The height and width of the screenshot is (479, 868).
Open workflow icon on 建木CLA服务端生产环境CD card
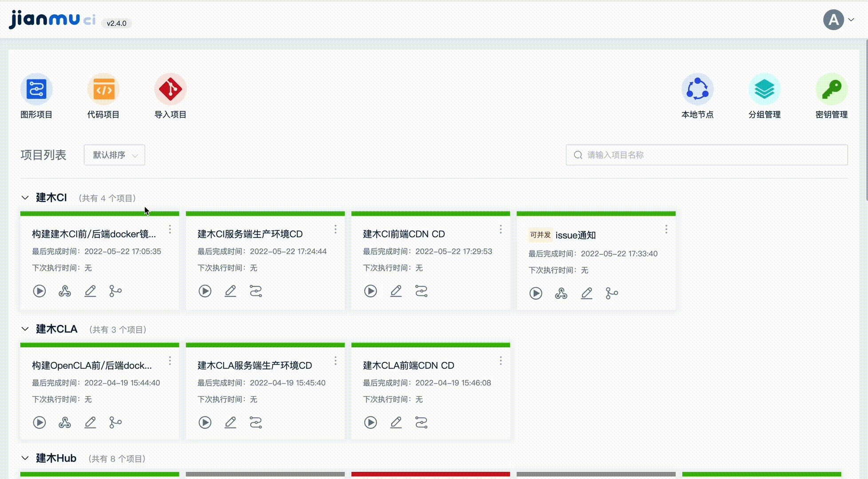[x=256, y=422]
